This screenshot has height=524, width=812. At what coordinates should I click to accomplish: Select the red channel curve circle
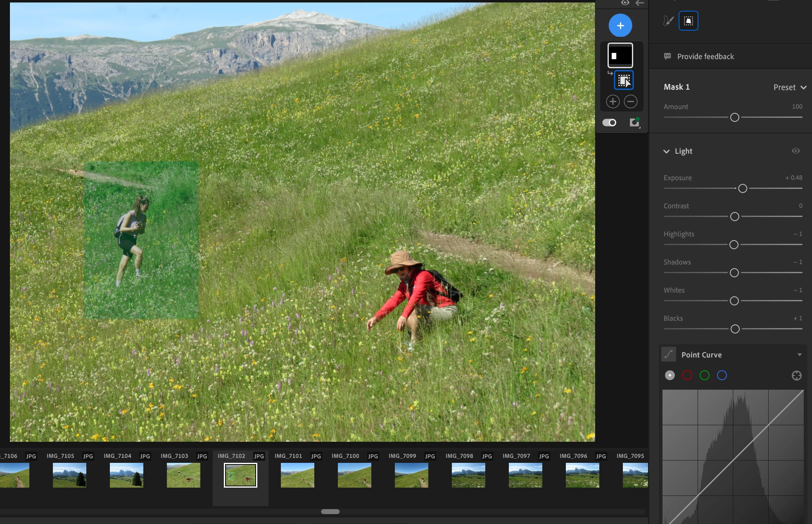(687, 375)
